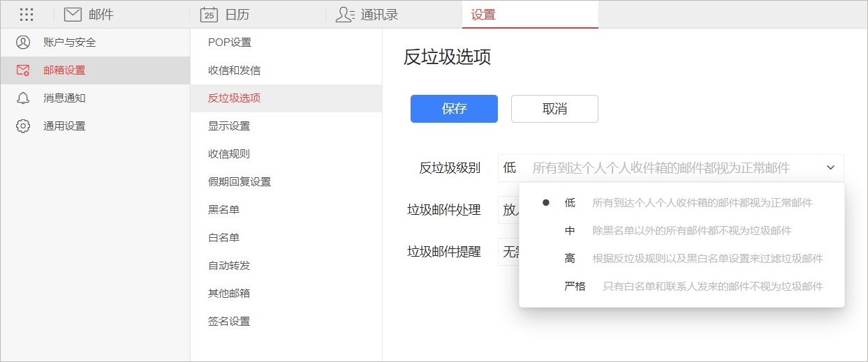The height and width of the screenshot is (362, 868).
Task: Click the 消息通知 bell icon
Action: click(x=23, y=98)
